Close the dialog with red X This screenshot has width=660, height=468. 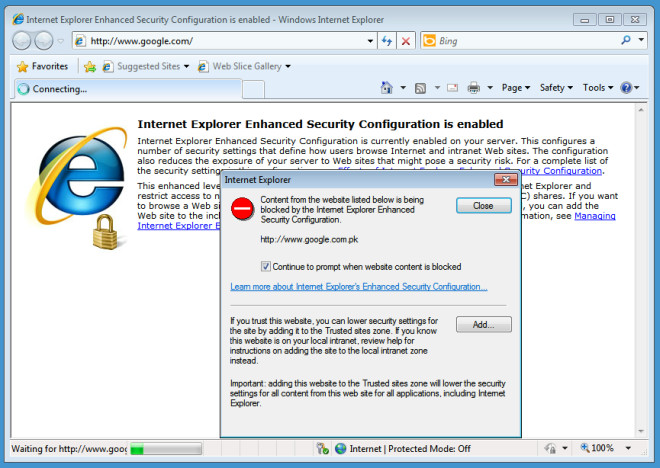506,180
